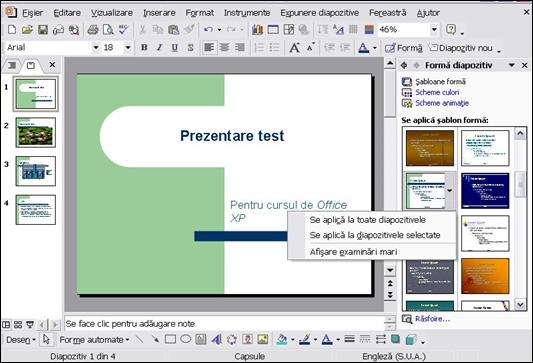Click the Font Color swatch button

pyautogui.click(x=363, y=48)
